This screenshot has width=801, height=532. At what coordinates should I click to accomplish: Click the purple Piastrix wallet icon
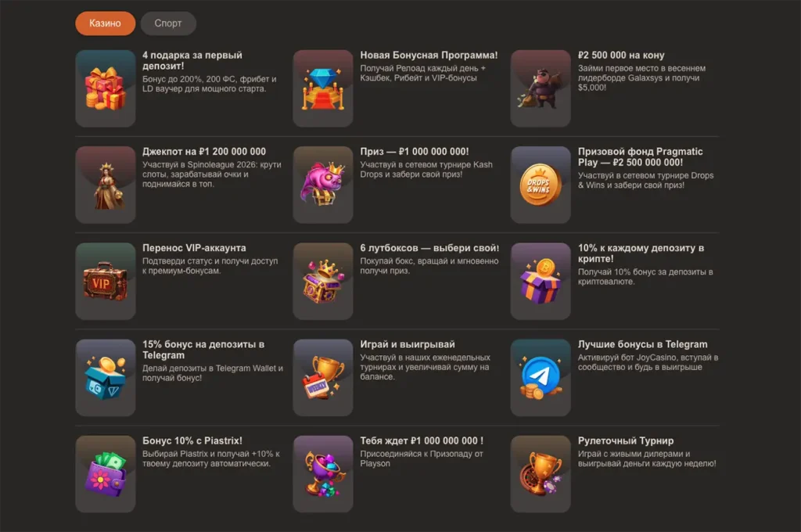pos(106,474)
